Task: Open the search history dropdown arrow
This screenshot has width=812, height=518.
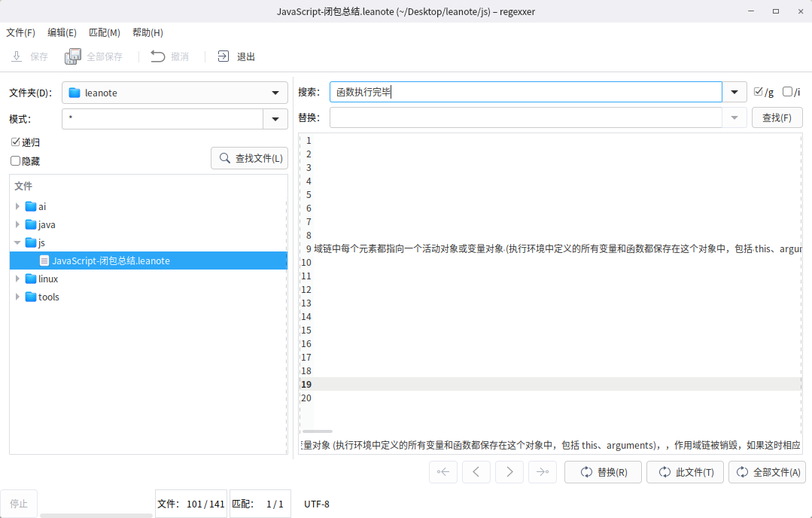Action: coord(734,93)
